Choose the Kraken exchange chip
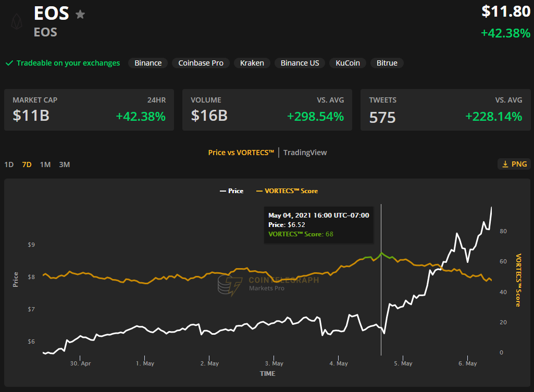 252,63
